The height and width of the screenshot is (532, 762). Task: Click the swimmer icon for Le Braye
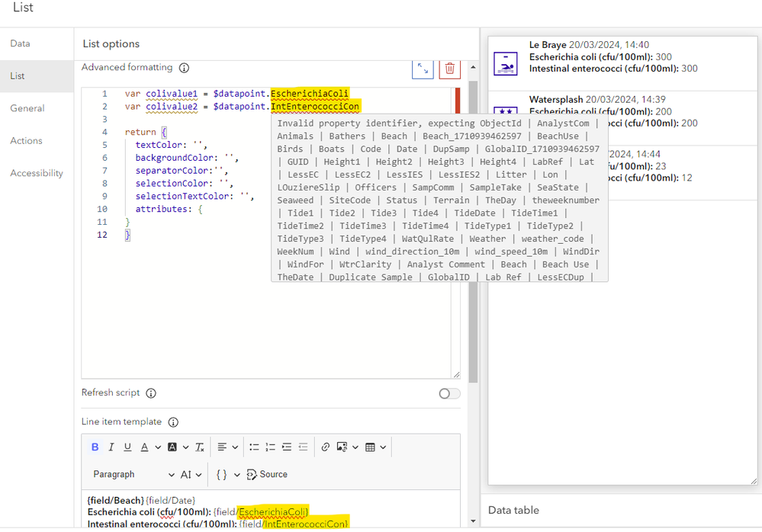(506, 63)
